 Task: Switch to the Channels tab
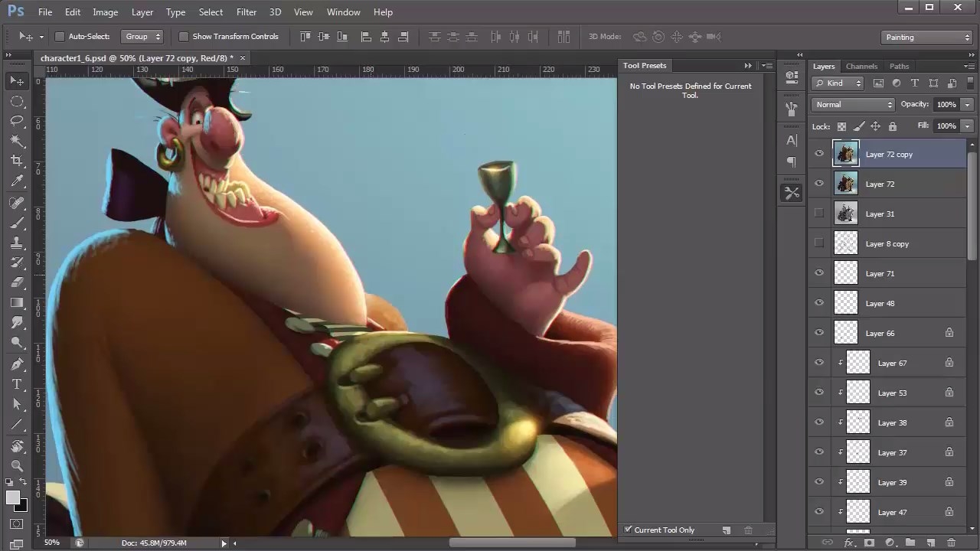861,67
